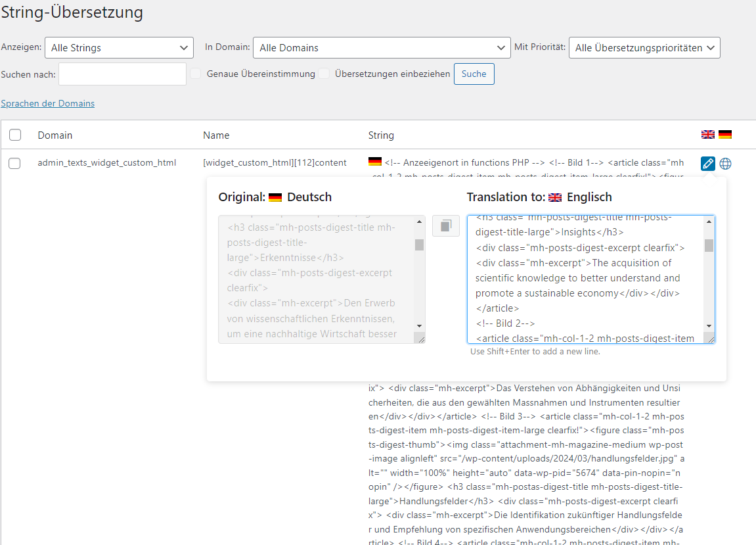Expand the Alle Übersetzungsprioritäten dropdown
756x545 pixels.
tap(644, 47)
